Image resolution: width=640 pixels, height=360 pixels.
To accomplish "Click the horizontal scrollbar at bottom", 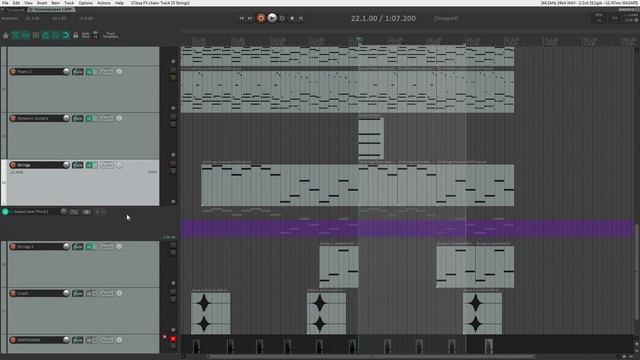I will (x=371, y=356).
